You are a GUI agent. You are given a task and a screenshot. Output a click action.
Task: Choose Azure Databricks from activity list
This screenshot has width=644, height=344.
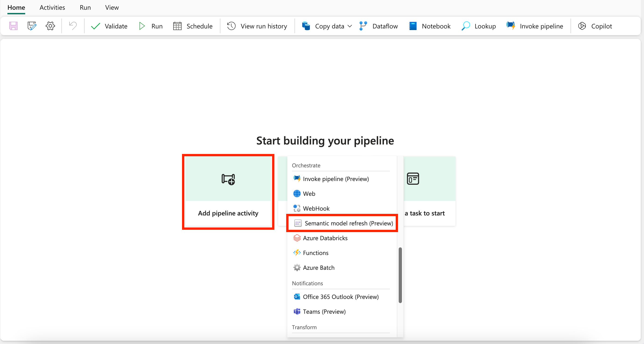(325, 238)
